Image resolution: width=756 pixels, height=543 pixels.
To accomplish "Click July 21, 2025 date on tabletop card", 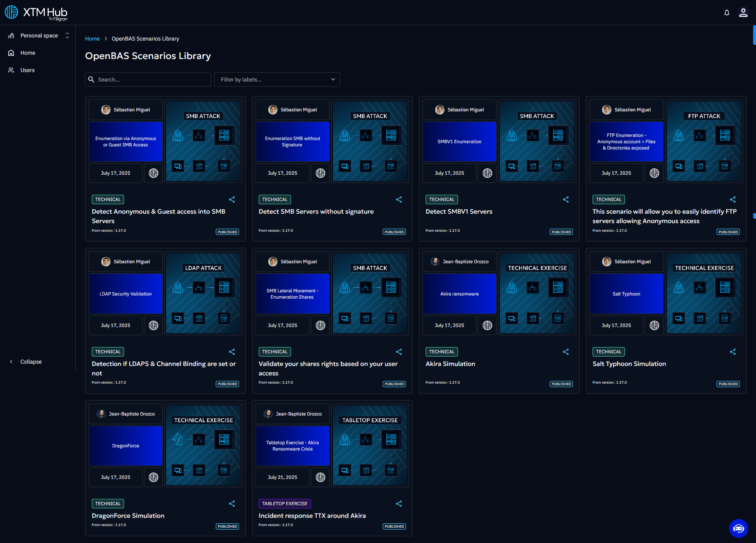I will coord(282,477).
